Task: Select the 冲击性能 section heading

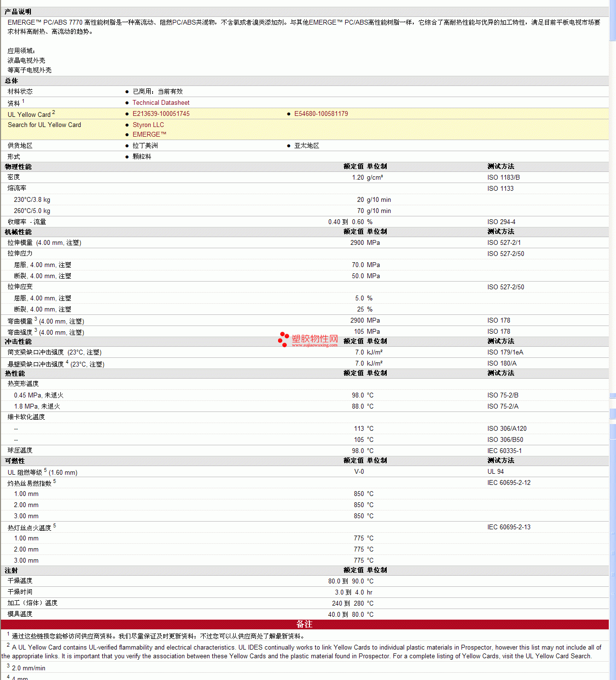Action: (18, 341)
